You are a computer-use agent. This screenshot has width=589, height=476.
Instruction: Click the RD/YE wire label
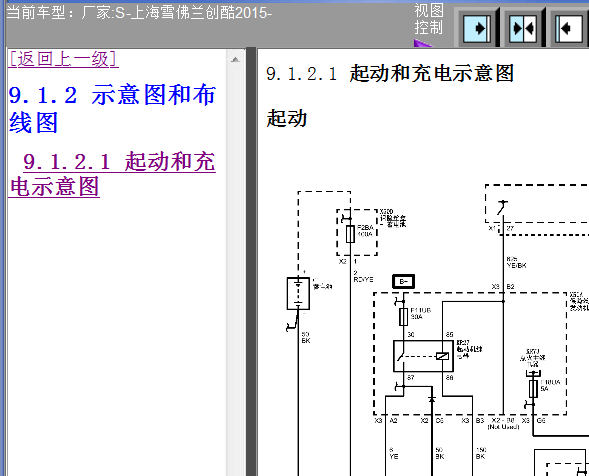(363, 280)
